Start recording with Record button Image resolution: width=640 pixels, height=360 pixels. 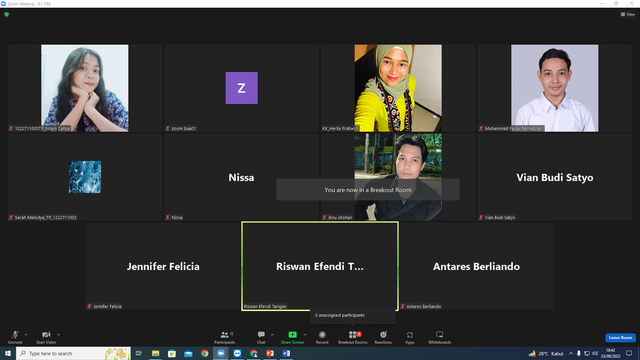point(322,337)
